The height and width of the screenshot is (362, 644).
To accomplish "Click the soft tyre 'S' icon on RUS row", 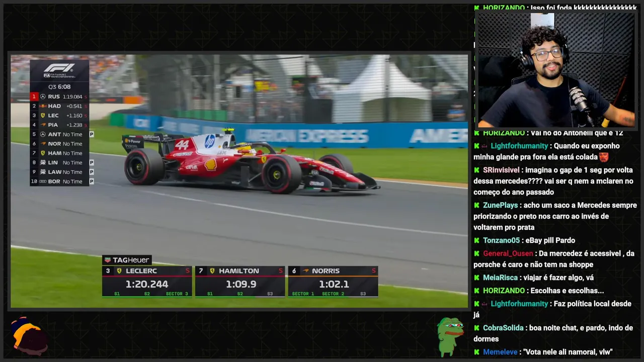I will 86,97.
